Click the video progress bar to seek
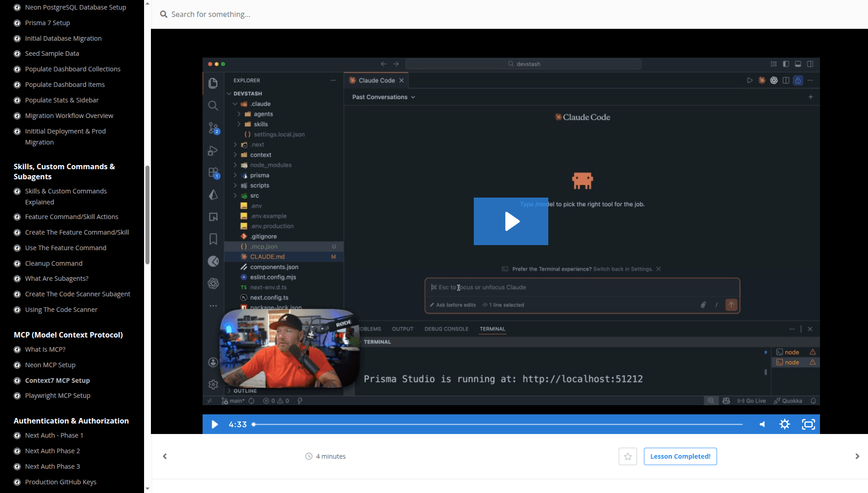Screen dimensions: 868x493 click(498, 424)
